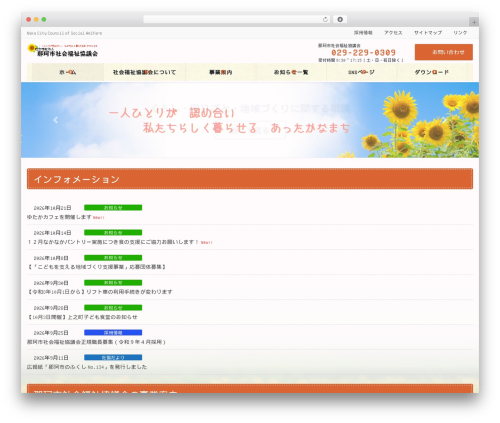Click the browser address bar
The image size is (500, 423).
click(237, 19)
